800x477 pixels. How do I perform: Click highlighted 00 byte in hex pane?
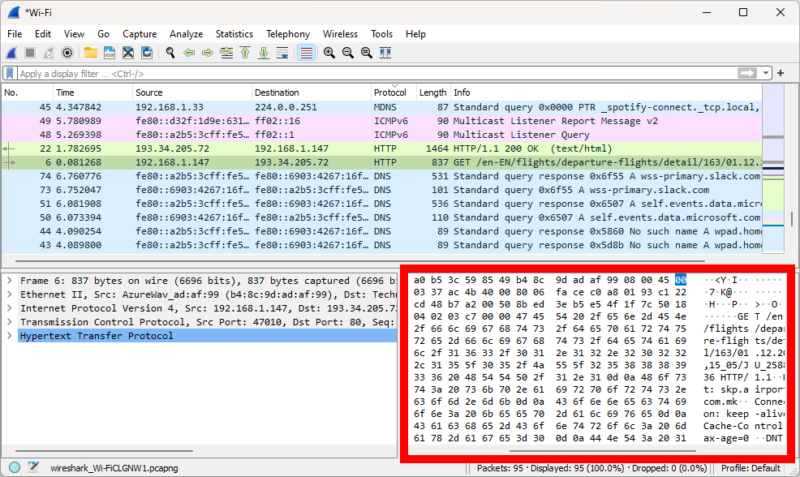681,280
